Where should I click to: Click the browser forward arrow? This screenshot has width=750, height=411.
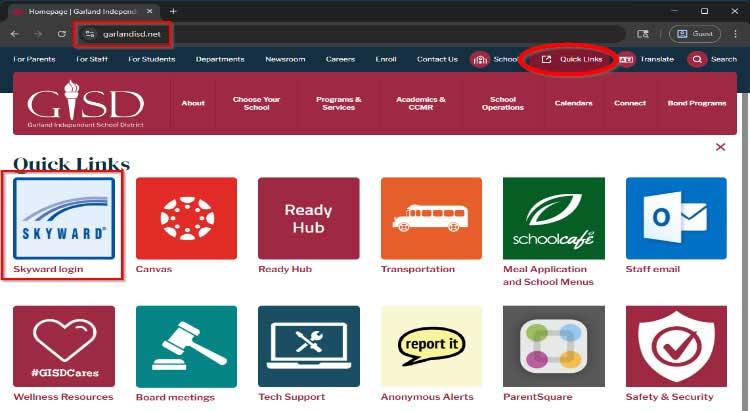click(38, 34)
